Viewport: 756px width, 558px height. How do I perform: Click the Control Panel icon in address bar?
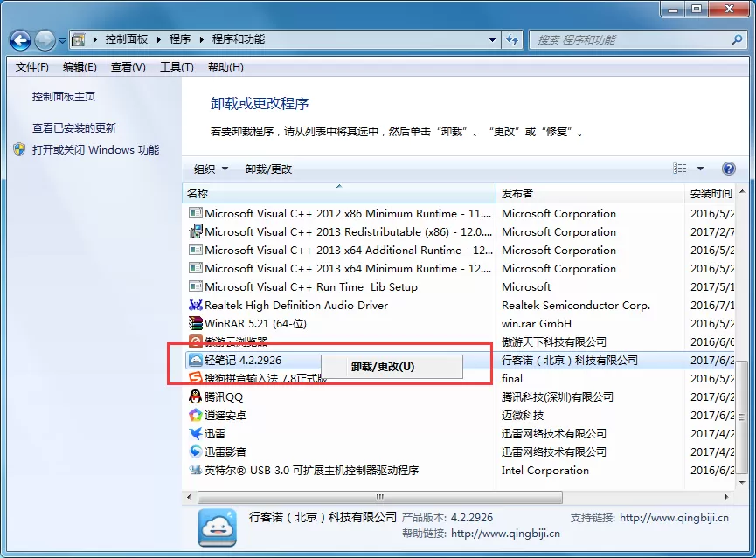[78, 39]
